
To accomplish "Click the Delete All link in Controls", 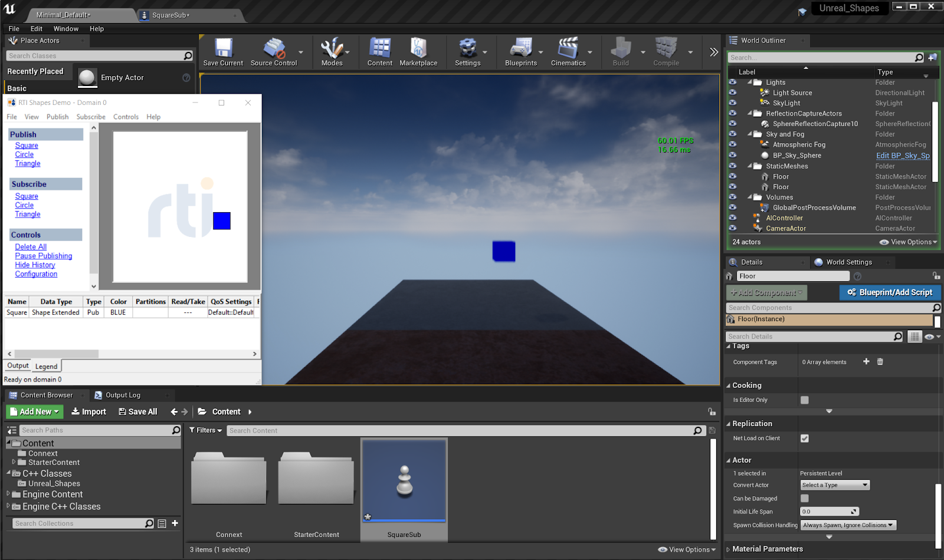I will (31, 247).
